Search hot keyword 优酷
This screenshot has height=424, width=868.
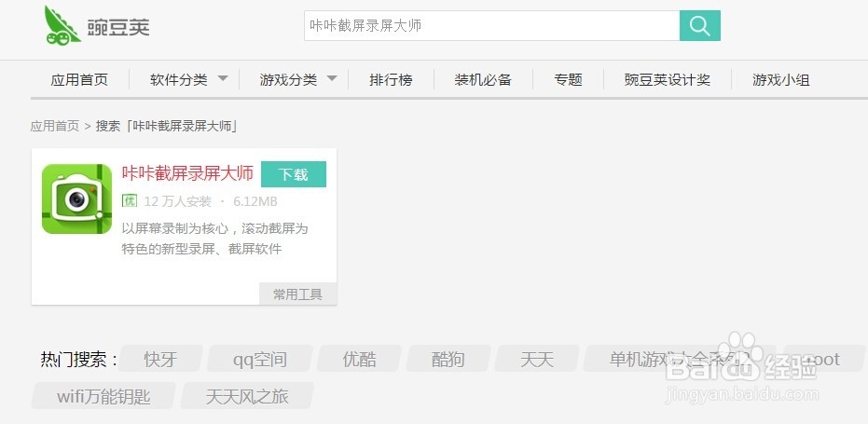coord(359,359)
